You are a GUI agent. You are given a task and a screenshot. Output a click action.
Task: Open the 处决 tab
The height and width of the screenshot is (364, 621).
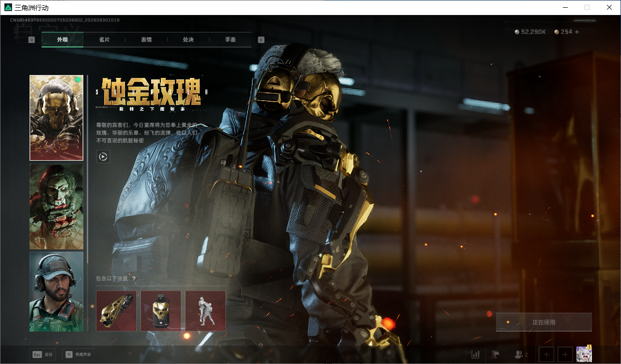click(x=188, y=40)
